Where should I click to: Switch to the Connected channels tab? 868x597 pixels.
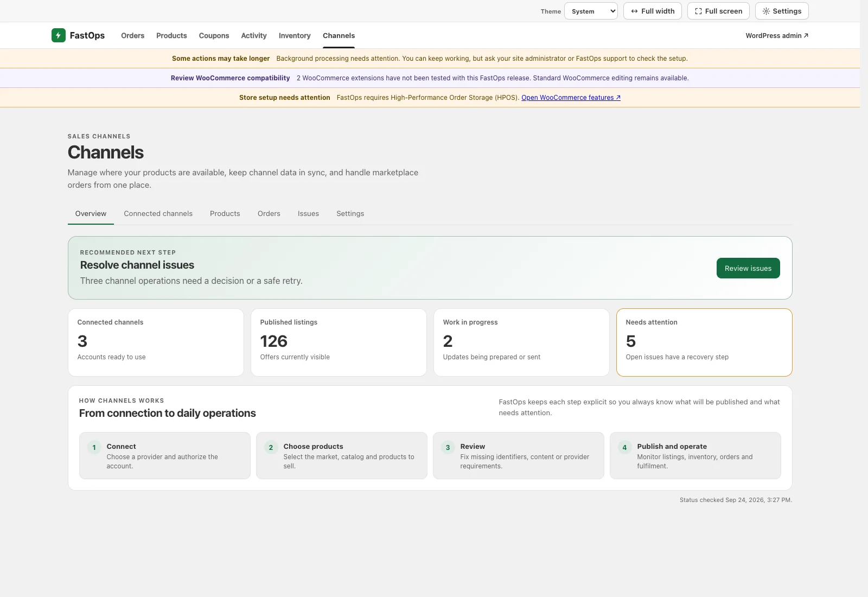[158, 213]
